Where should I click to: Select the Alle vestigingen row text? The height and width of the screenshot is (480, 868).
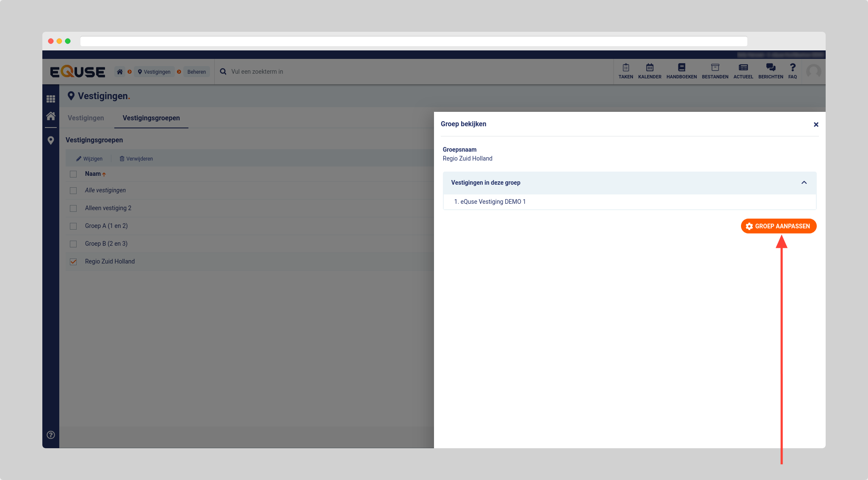105,190
